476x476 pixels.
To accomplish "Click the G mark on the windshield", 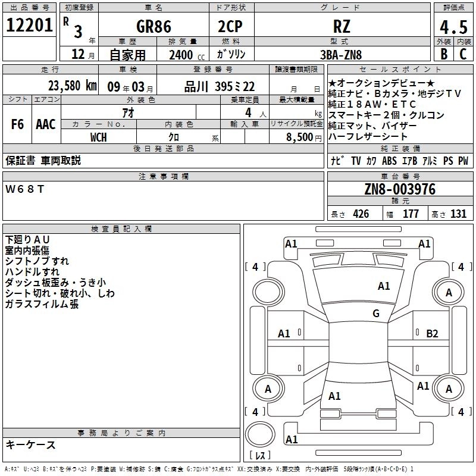I will pyautogui.click(x=375, y=314).
